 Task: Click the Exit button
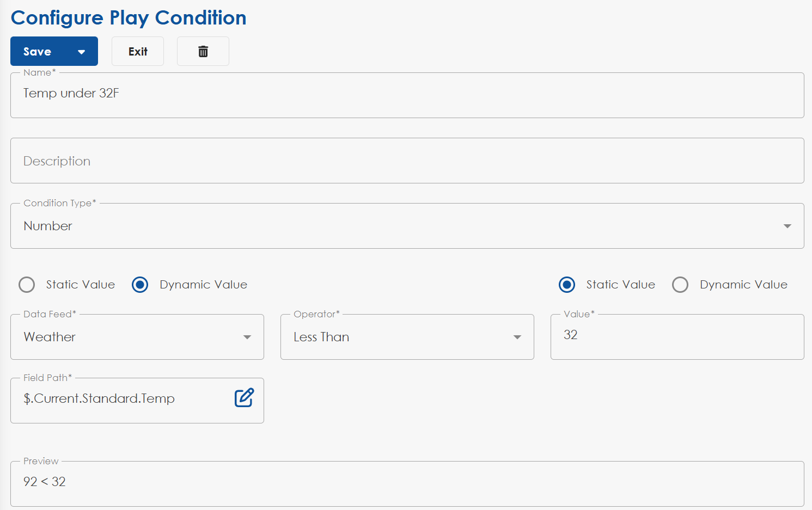[138, 52]
